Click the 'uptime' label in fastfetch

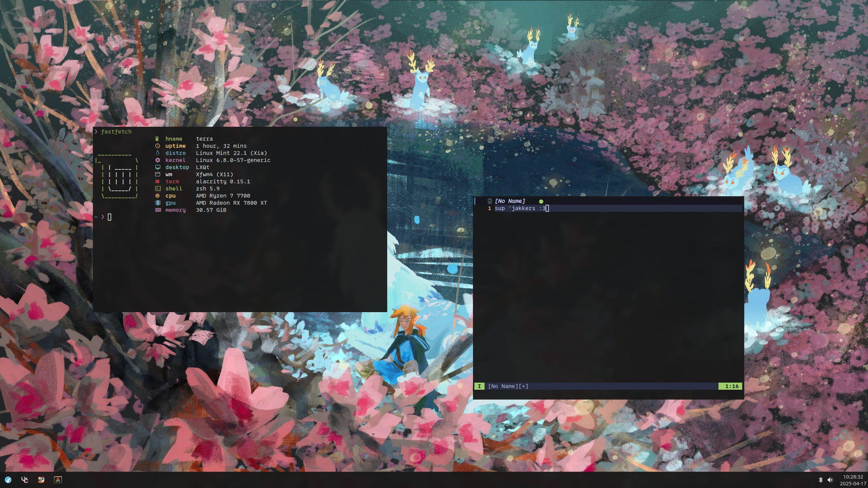175,146
